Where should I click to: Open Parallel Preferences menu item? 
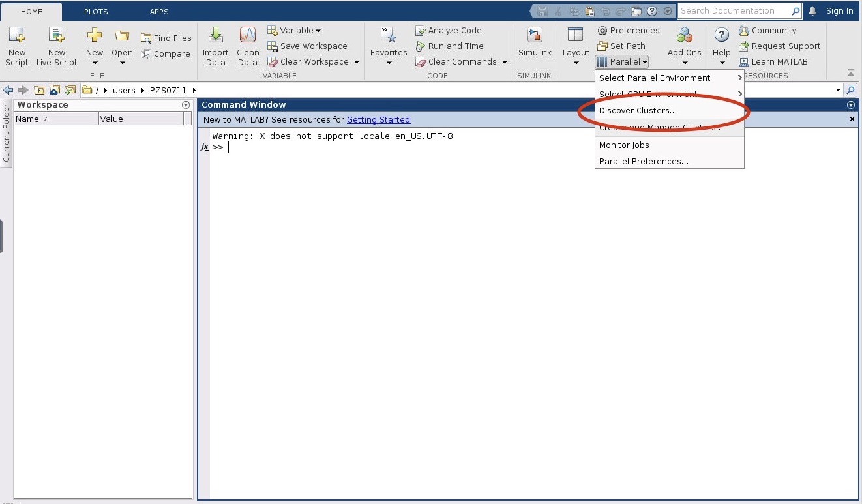click(670, 161)
